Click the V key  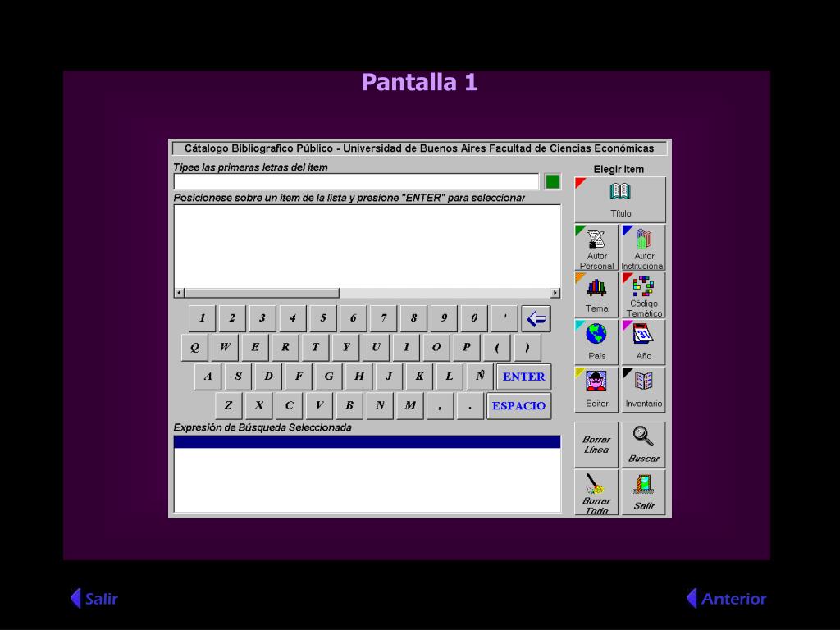(x=319, y=405)
